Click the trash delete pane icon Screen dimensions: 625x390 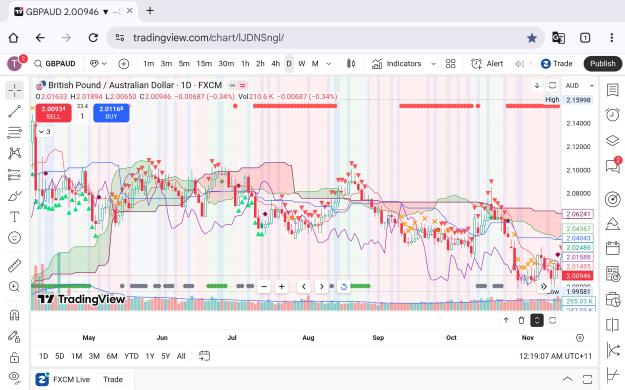[521, 320]
